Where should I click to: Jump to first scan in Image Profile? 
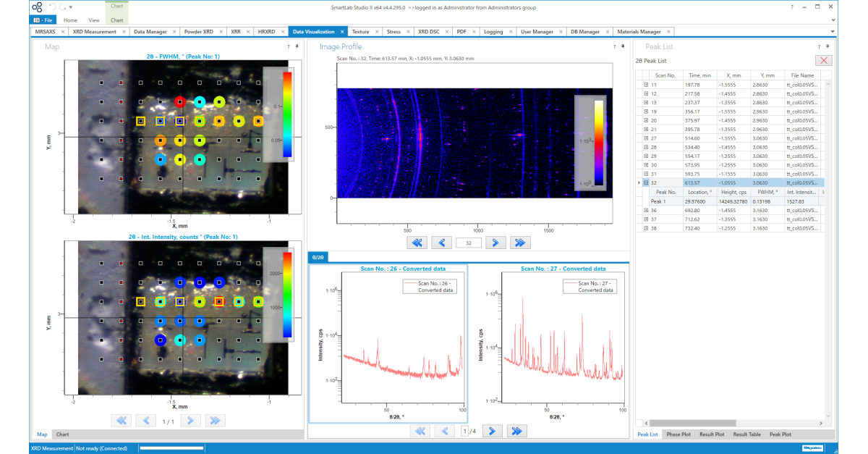click(418, 243)
